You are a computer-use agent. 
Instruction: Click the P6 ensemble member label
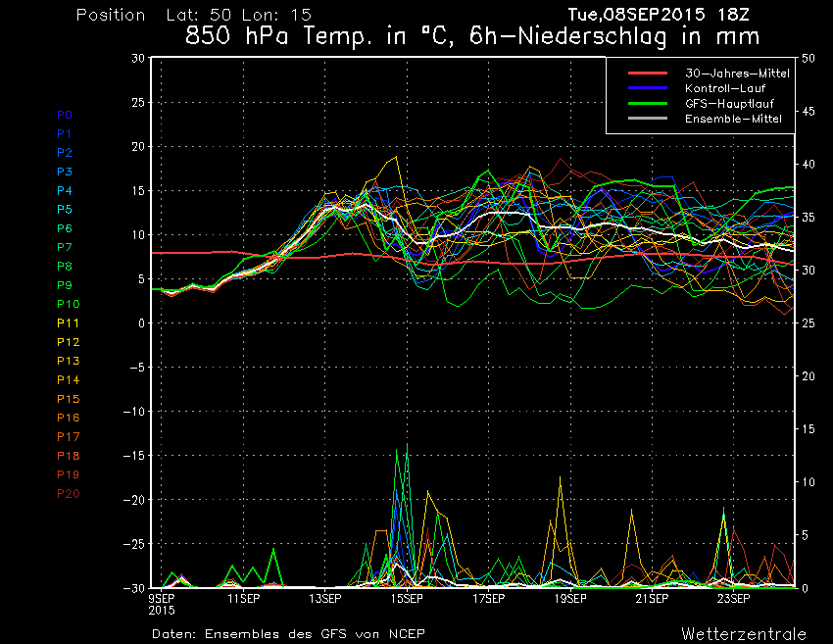point(65,228)
